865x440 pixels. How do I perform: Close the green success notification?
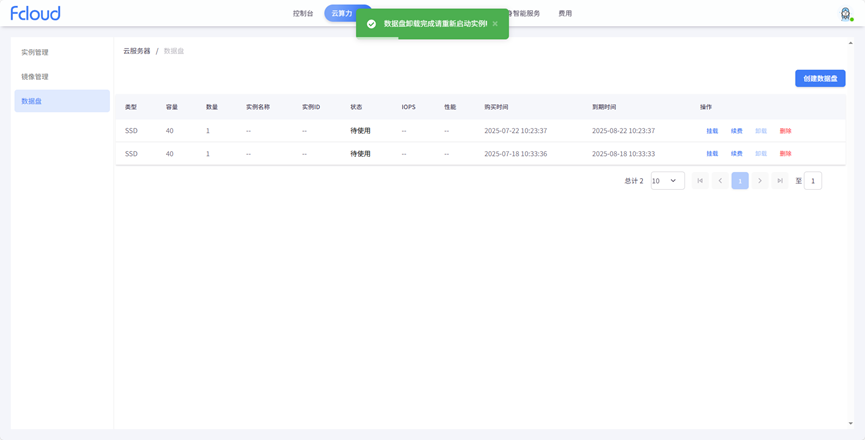495,24
